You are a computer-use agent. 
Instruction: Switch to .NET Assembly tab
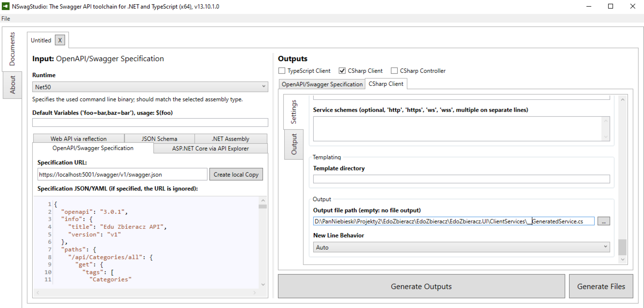(x=230, y=139)
